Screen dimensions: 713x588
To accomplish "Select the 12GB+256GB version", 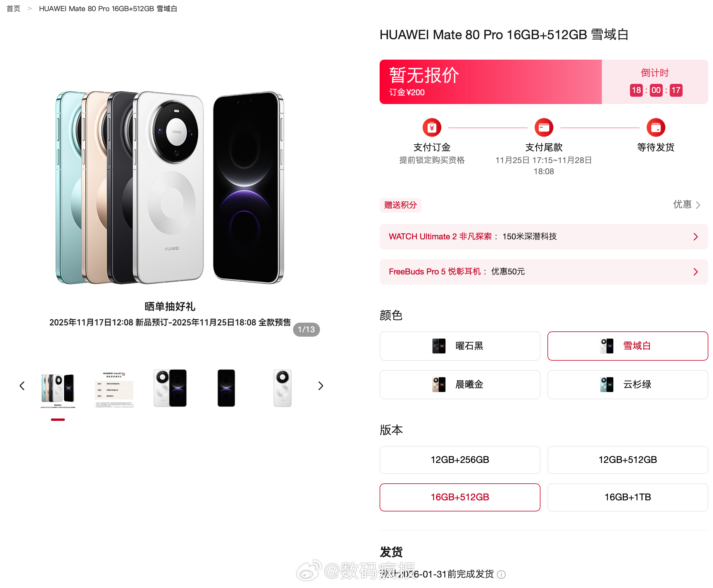I will pos(459,460).
